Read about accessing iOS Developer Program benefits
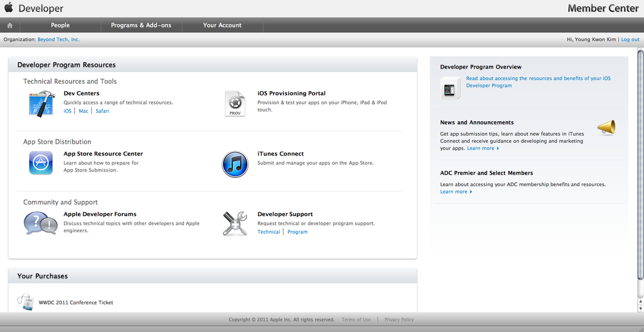The image size is (644, 332). click(x=538, y=82)
